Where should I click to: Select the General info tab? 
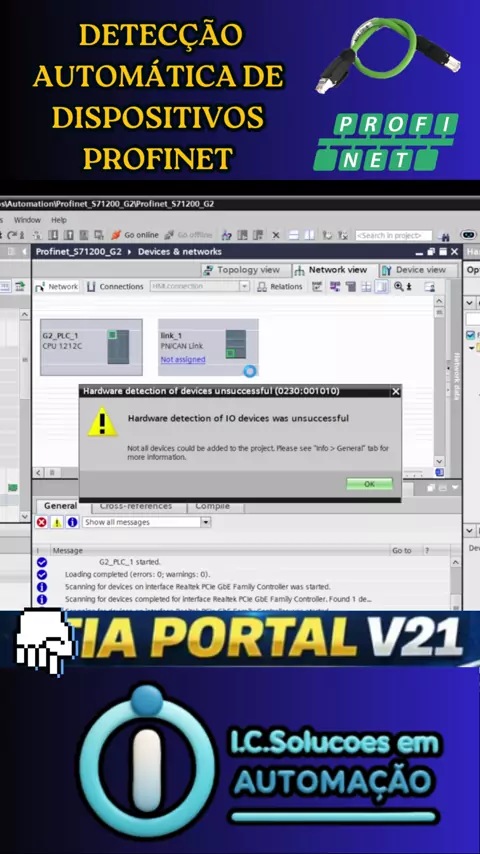point(60,505)
